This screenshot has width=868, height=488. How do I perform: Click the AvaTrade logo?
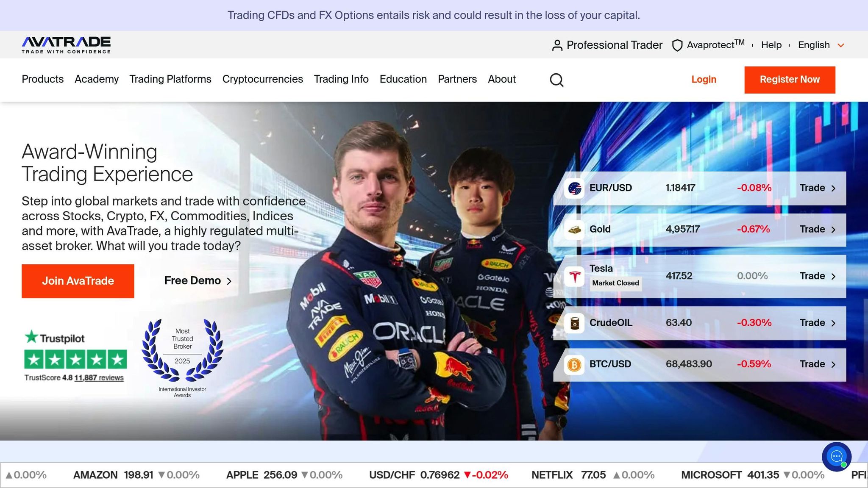pyautogui.click(x=66, y=45)
